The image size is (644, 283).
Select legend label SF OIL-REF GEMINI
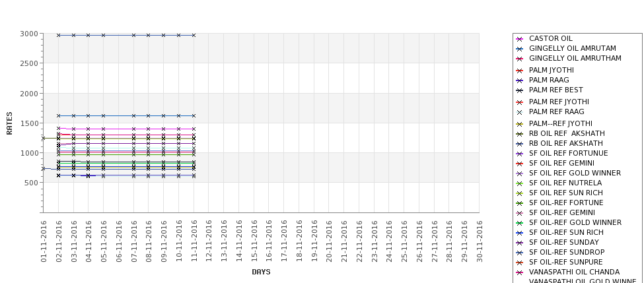pyautogui.click(x=562, y=212)
